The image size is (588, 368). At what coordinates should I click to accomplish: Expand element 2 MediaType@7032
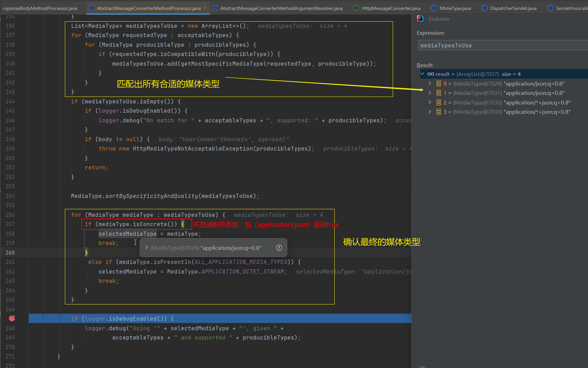(x=430, y=102)
